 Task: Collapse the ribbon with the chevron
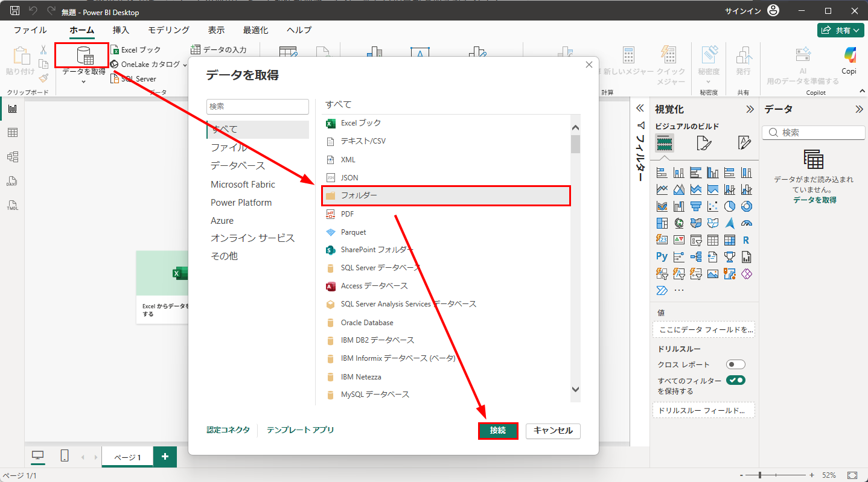(861, 91)
